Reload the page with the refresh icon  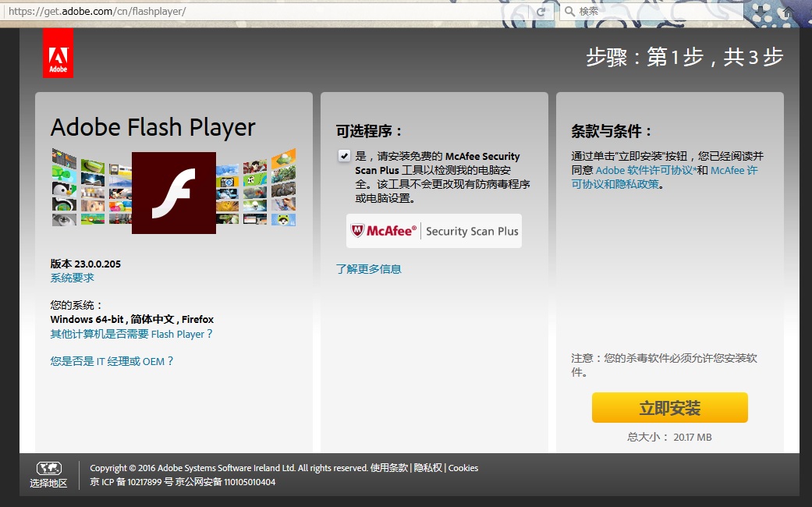coord(541,12)
